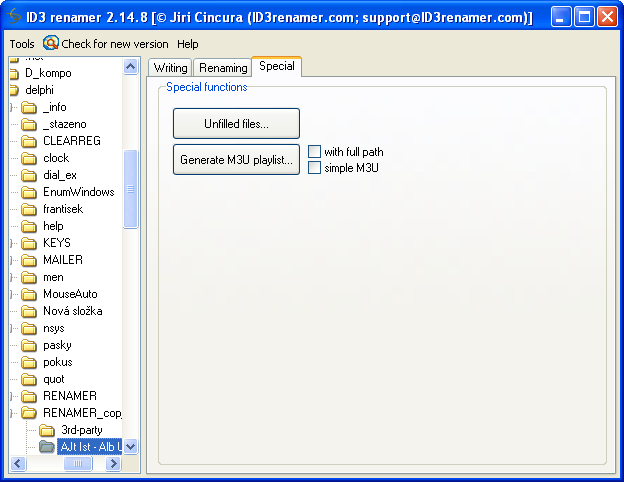Maximize the ID3 renamer window
624x482 pixels.
coord(584,17)
